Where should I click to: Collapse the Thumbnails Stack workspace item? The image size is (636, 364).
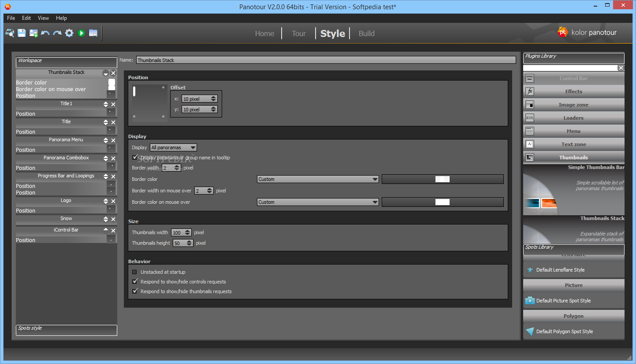106,73
